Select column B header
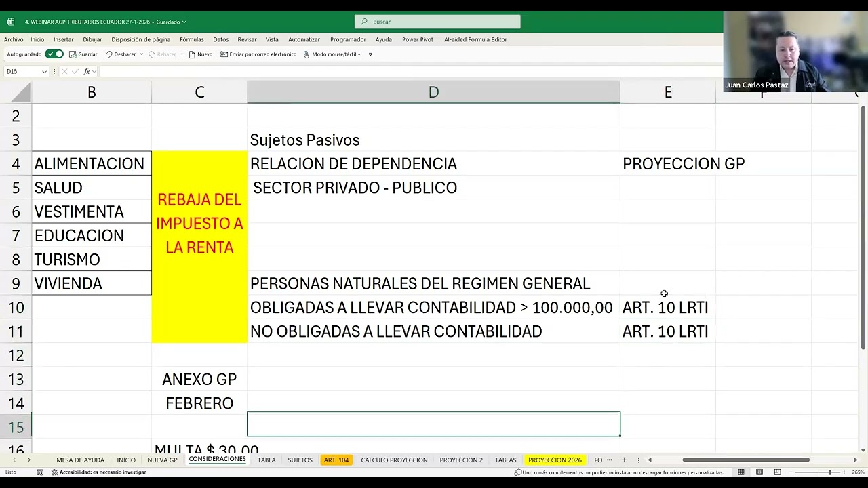The height and width of the screenshot is (488, 868). pos(92,91)
